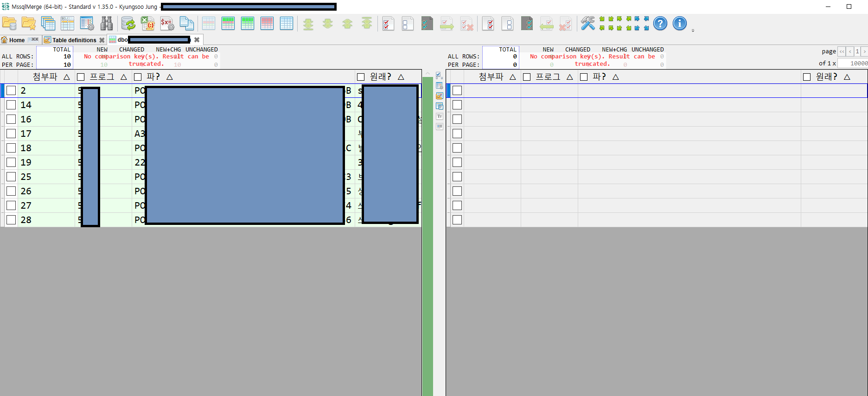Go to next page arrow button

tap(864, 51)
